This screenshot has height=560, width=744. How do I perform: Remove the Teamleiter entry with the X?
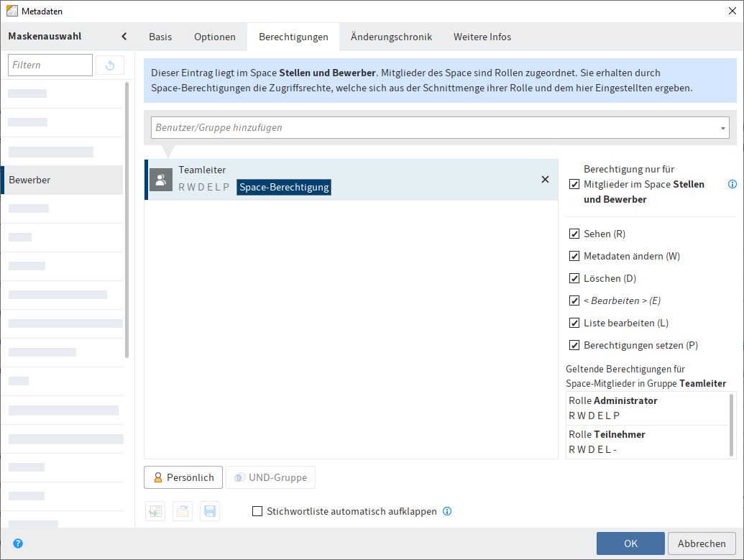click(x=545, y=179)
